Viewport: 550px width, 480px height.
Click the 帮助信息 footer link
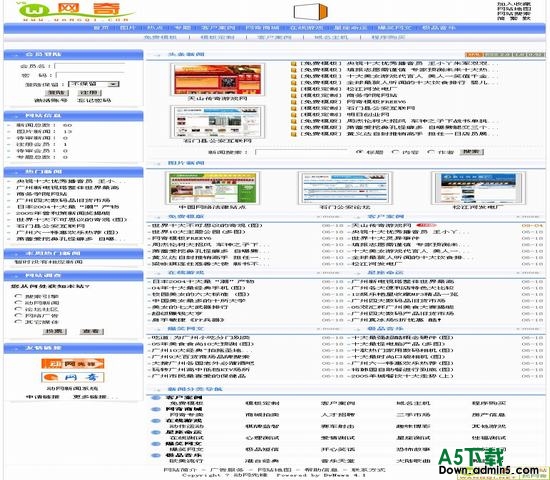point(321,470)
